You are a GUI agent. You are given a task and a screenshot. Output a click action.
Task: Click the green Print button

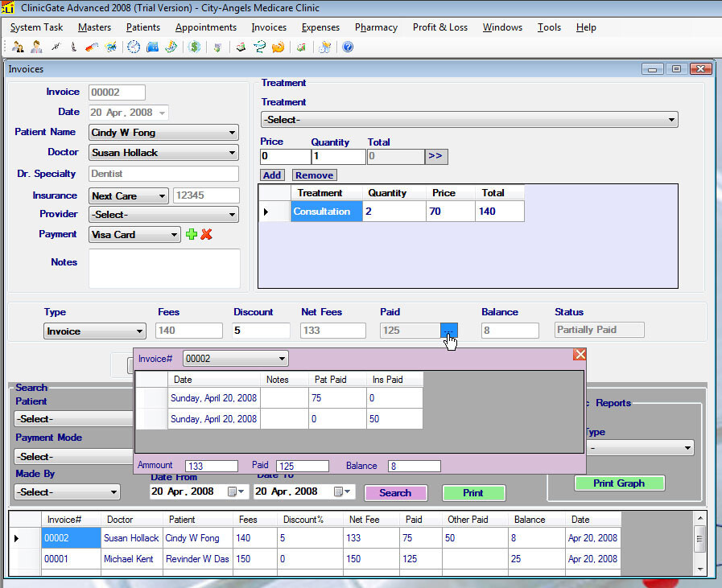pyautogui.click(x=473, y=493)
